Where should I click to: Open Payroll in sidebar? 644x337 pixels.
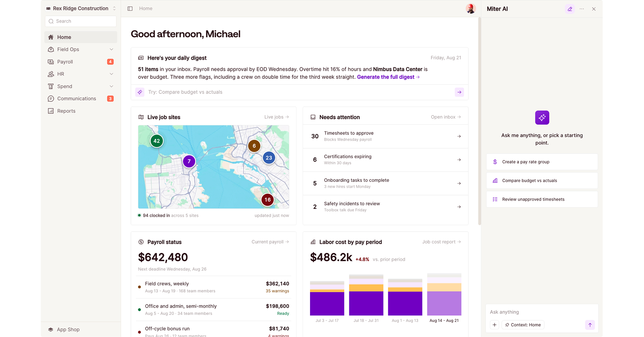81,62
